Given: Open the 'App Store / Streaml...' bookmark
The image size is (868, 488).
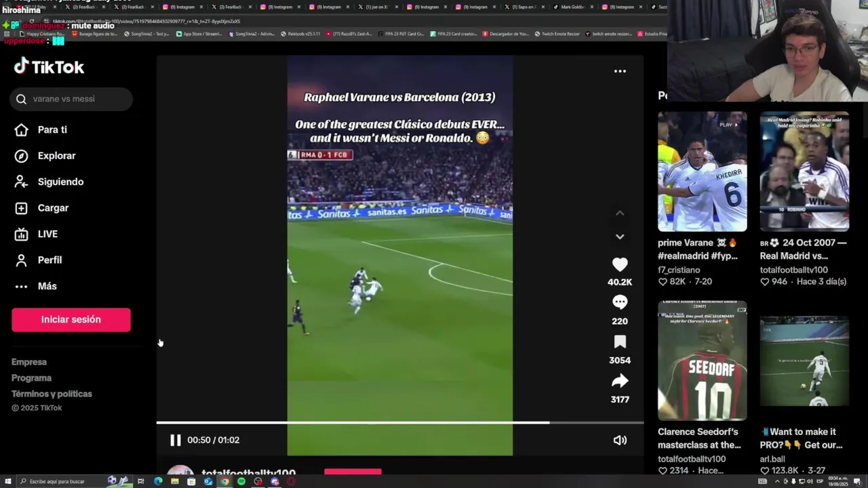Looking at the screenshot, I should point(201,34).
